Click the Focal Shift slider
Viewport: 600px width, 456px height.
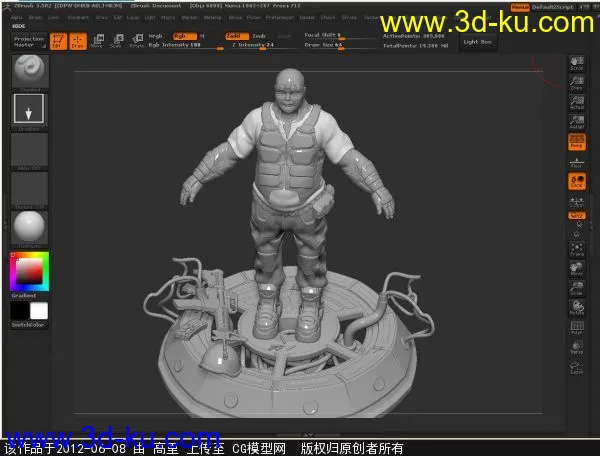(x=340, y=35)
